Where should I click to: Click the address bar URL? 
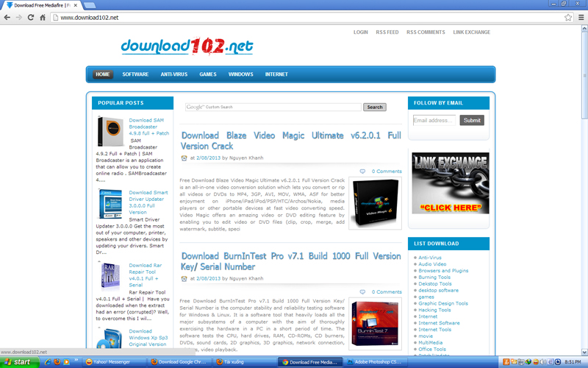click(x=89, y=17)
